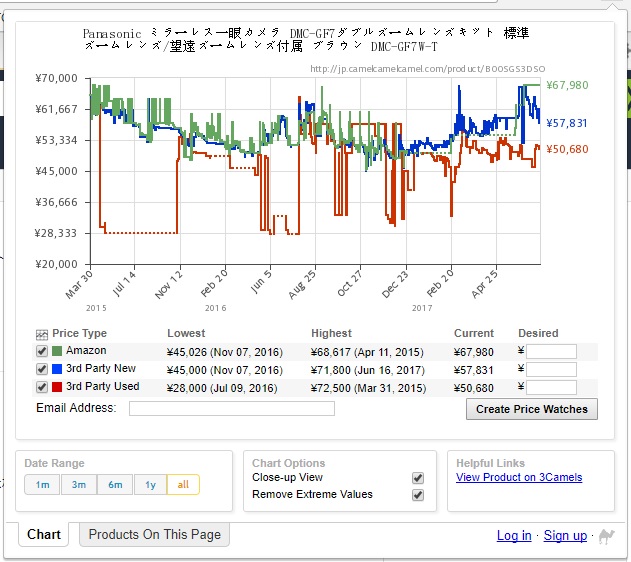Switch to the Chart tab

(43, 534)
